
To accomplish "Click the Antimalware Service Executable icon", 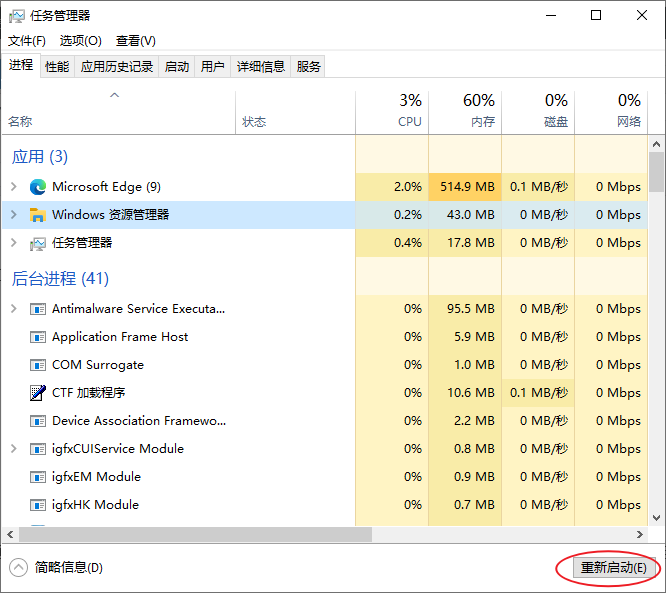I will (38, 309).
